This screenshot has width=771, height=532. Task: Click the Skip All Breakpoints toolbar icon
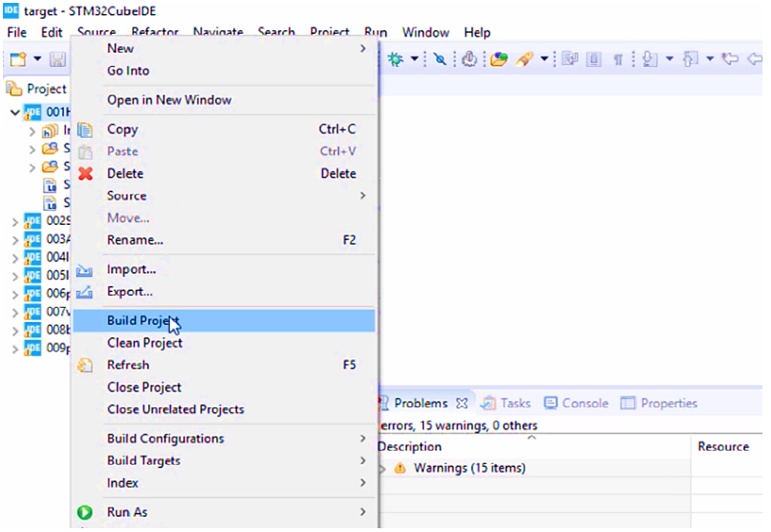click(440, 59)
